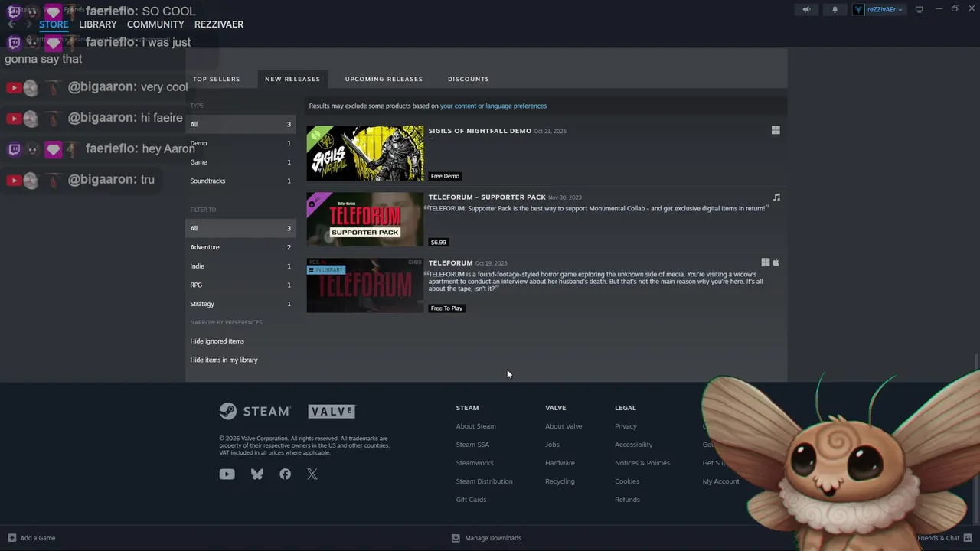This screenshot has width=980, height=551.
Task: Open Refunds footer link
Action: [627, 500]
